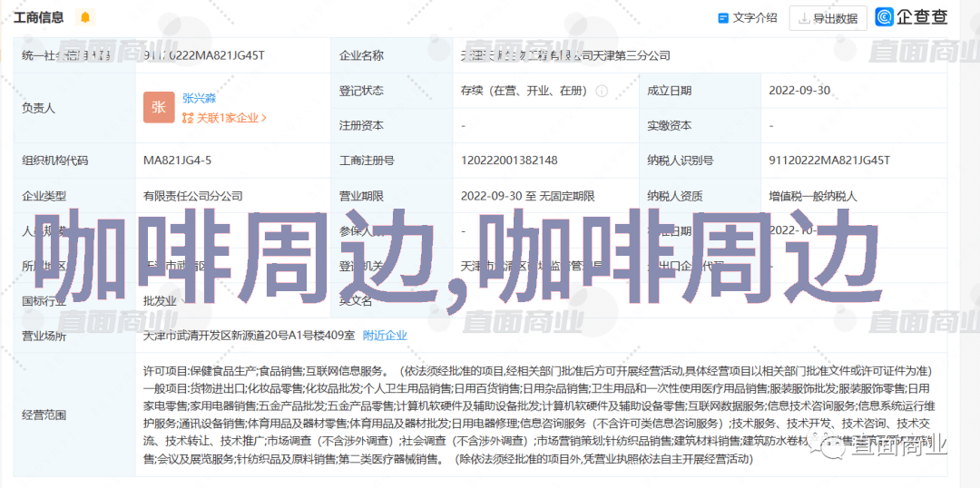Image resolution: width=980 pixels, height=488 pixels.
Task: Expand 关联1家企业 related companies link
Action: [224, 118]
